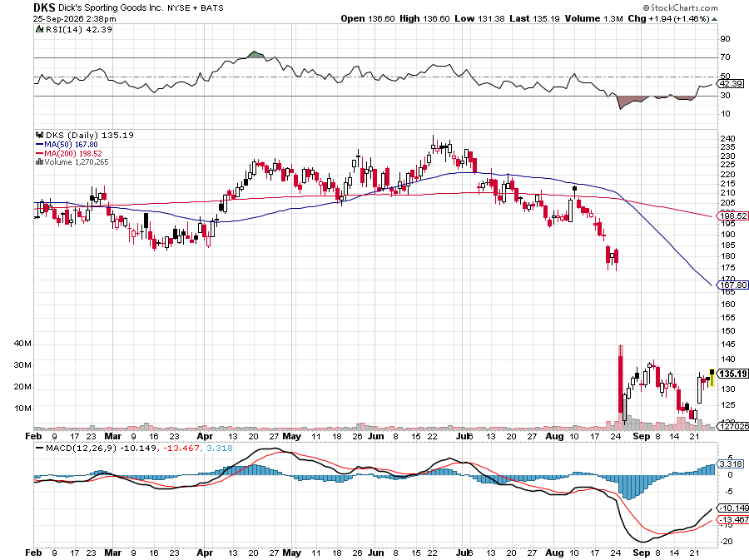Screen dimensions: 749x560
Task: Click the DKS (Daily) 135.19 legend label
Action: [x=89, y=135]
